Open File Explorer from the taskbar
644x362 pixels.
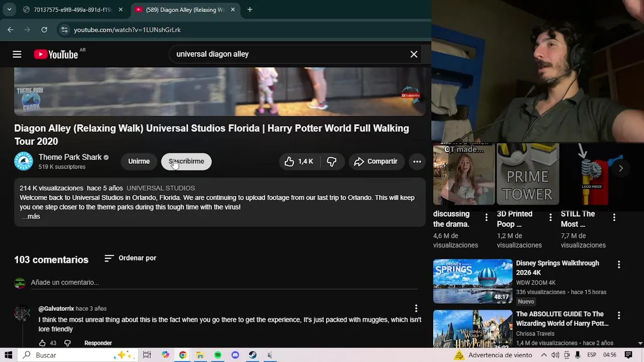click(x=200, y=355)
